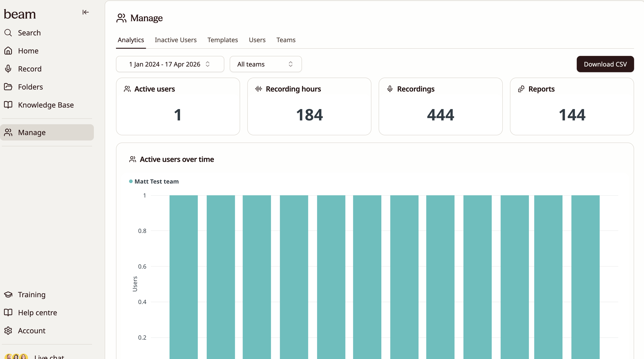This screenshot has height=359, width=644.
Task: Select the Recording hours stat card
Action: (x=309, y=106)
